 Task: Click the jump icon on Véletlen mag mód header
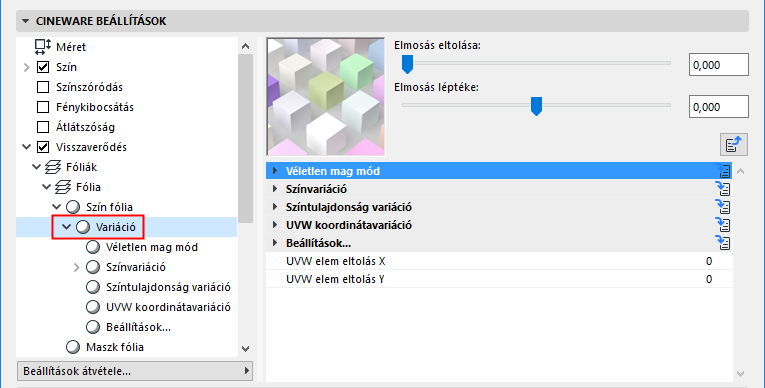tap(723, 171)
